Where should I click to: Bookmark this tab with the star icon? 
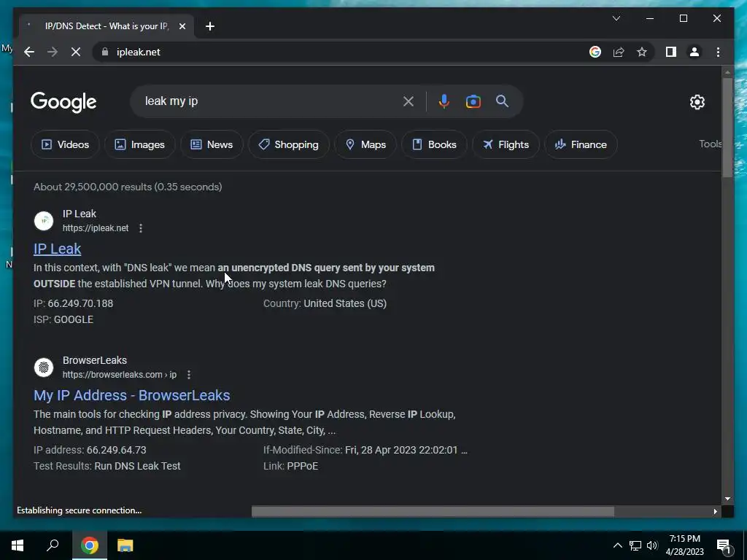pyautogui.click(x=642, y=52)
